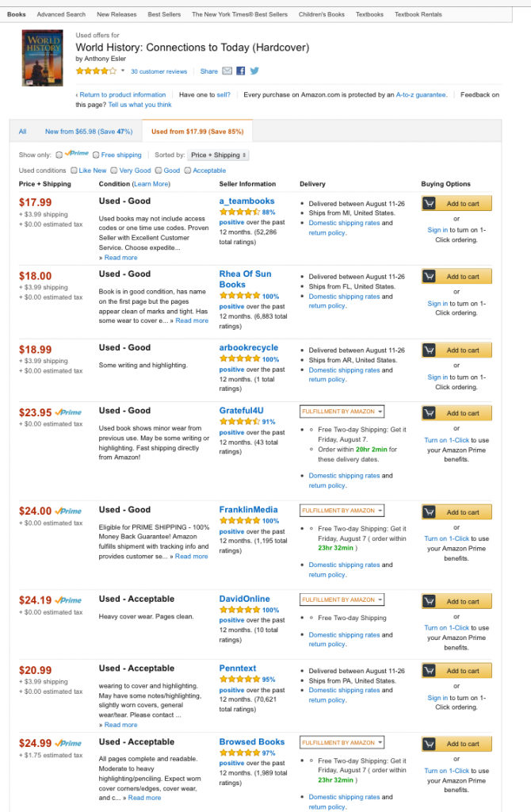Expand DavidOnline's Fulfillment by Amazon dropdown
The image size is (531, 812).
click(x=342, y=600)
